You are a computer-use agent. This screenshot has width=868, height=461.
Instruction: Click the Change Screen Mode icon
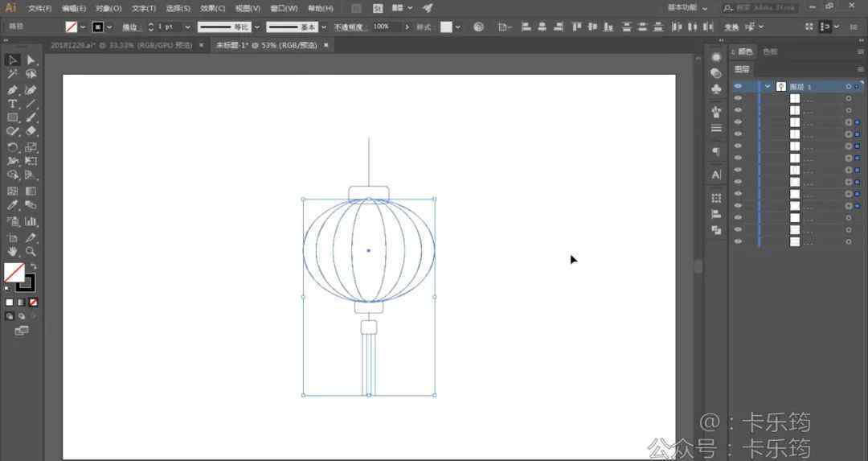tap(22, 331)
